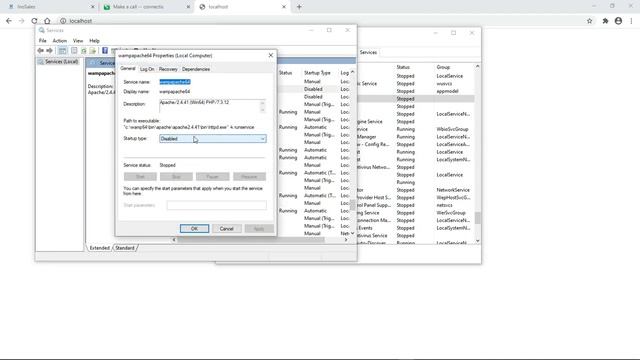Click the Services toolbar Back arrow

pyautogui.click(x=40, y=51)
